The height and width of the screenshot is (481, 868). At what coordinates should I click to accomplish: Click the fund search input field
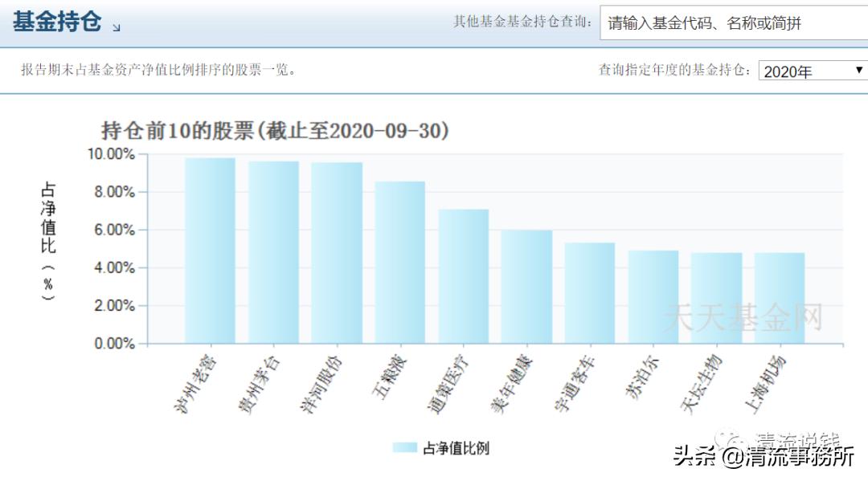coord(730,24)
